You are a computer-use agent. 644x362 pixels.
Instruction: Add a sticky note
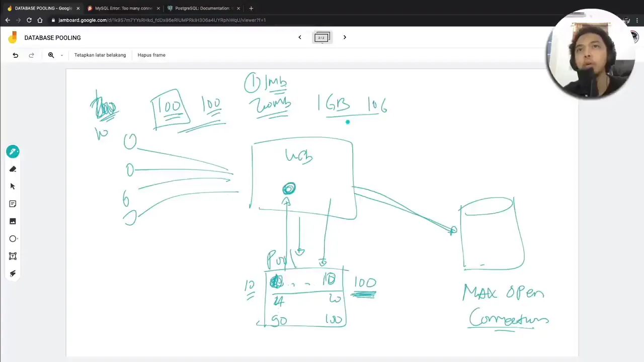13,204
